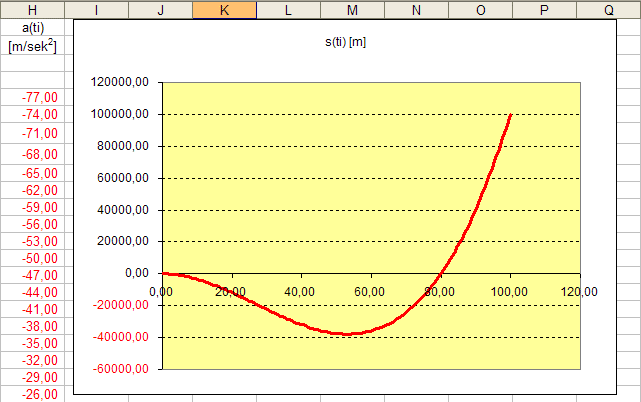Click the a(ti) header cell

point(32,28)
